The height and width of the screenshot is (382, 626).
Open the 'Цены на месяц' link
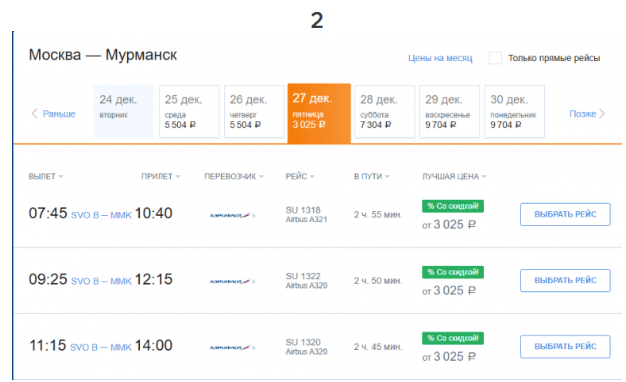[x=440, y=58]
